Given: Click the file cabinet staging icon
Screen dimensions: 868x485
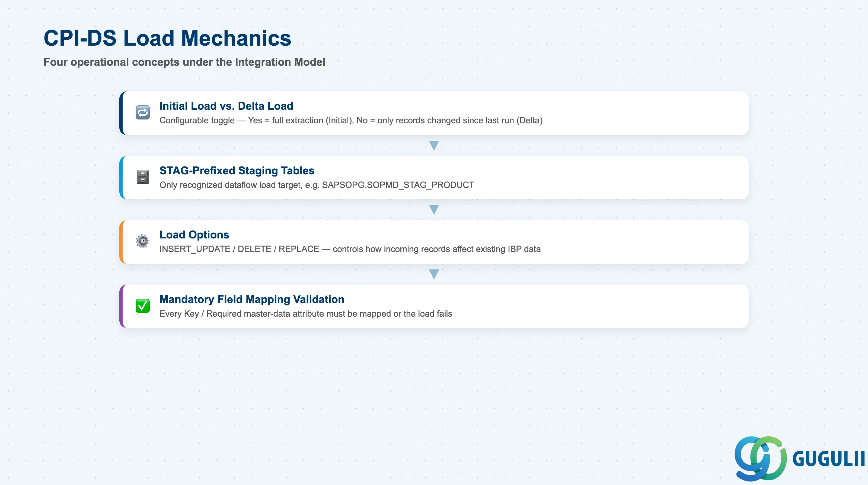Looking at the screenshot, I should 142,177.
